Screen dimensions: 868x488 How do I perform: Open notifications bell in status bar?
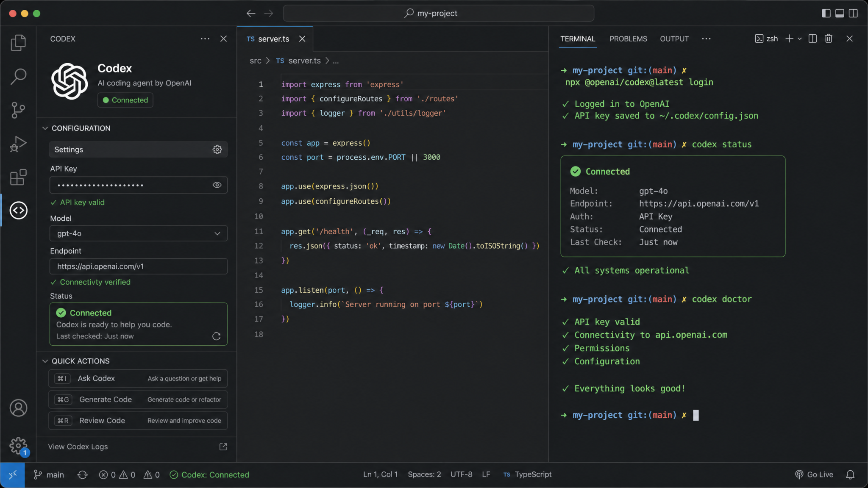[850, 475]
